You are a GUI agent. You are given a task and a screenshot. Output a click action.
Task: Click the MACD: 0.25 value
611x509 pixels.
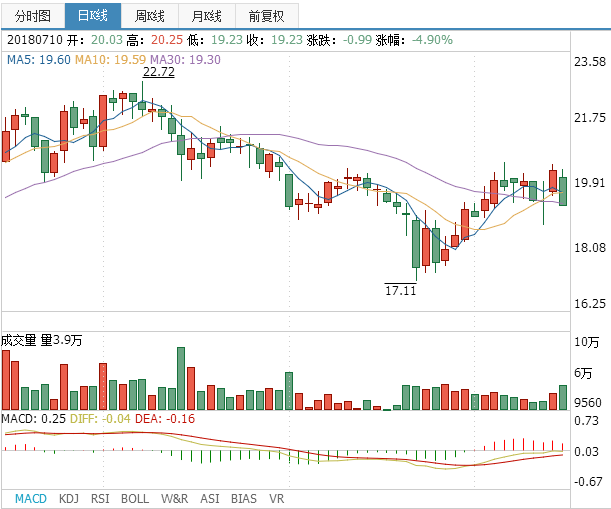34,419
